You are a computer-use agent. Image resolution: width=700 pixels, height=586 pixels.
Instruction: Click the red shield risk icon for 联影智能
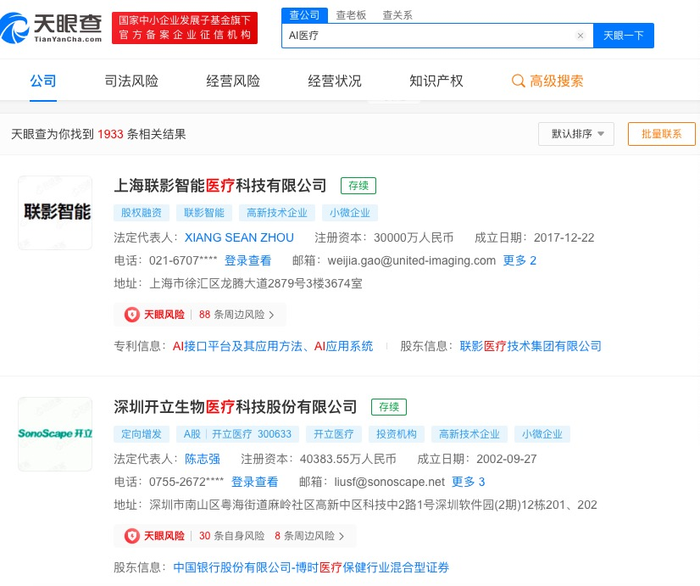[132, 315]
